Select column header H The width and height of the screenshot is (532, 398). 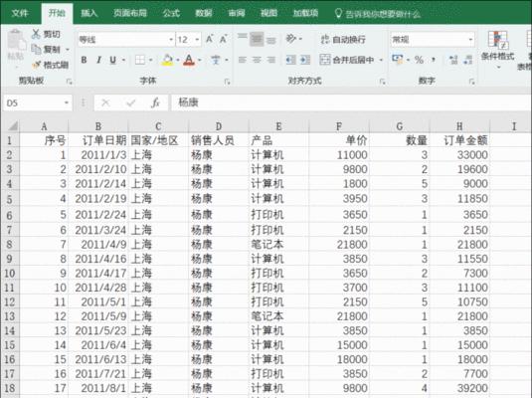459,126
